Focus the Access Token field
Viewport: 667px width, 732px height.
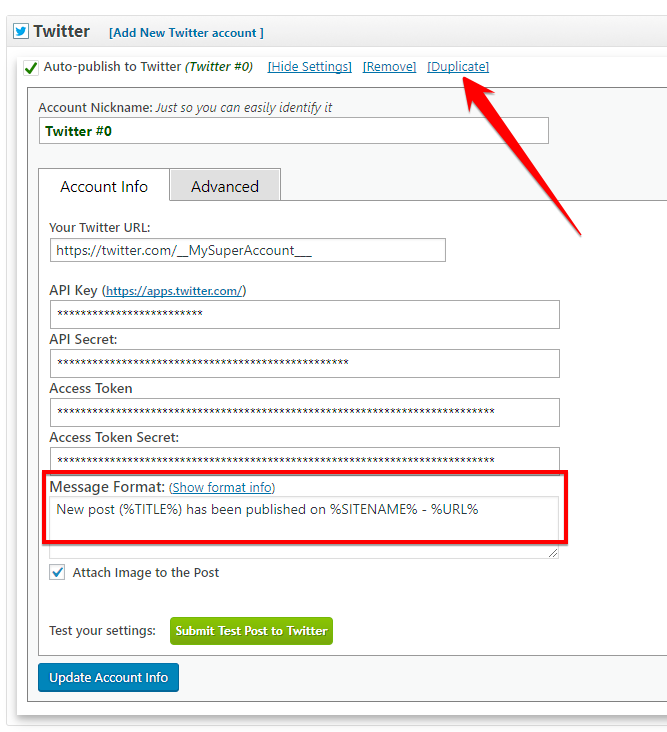click(305, 412)
